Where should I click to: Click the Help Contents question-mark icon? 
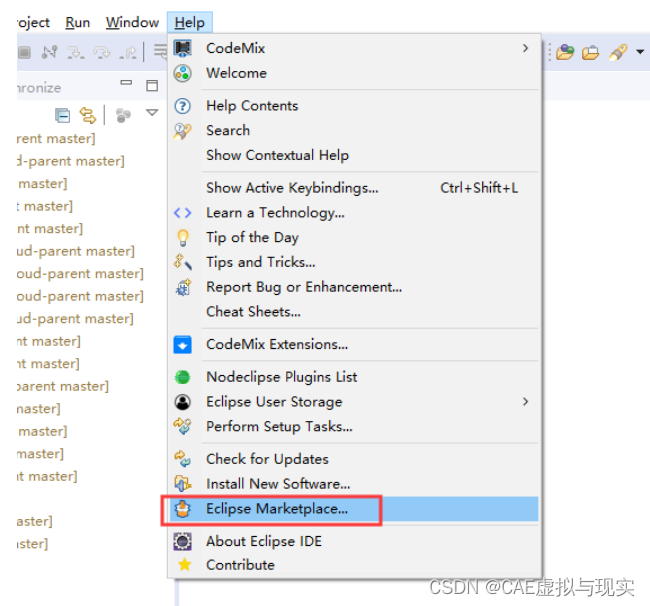(182, 106)
